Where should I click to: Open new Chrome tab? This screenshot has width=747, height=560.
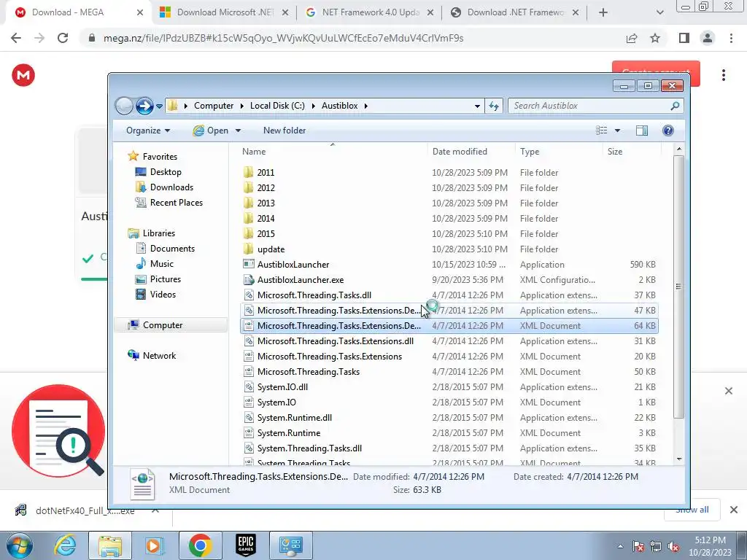tap(603, 12)
